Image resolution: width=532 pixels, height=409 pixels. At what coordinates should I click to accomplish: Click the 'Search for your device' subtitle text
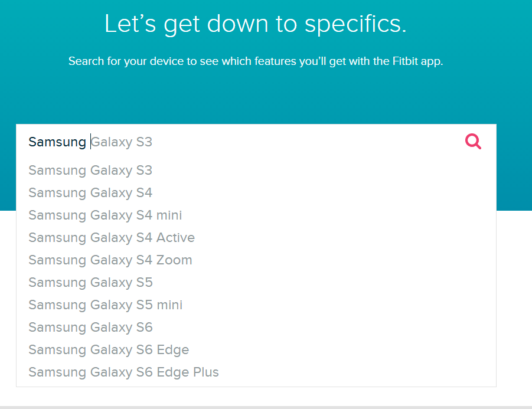pyautogui.click(x=256, y=61)
